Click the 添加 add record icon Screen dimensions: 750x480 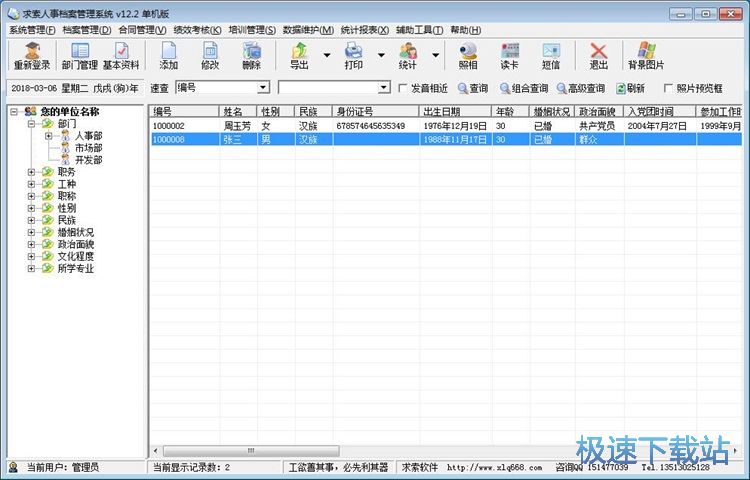169,56
